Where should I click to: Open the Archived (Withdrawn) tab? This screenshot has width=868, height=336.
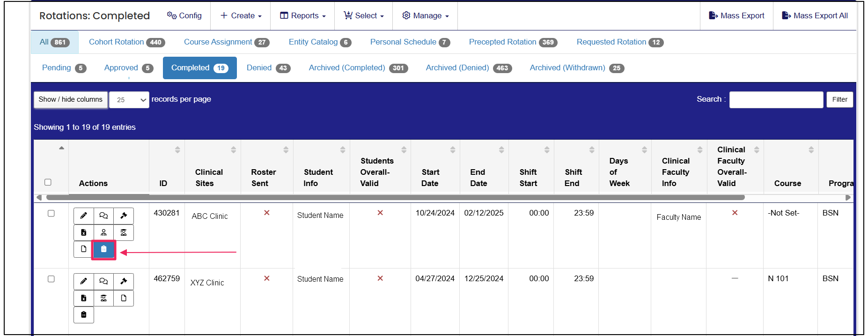[577, 68]
